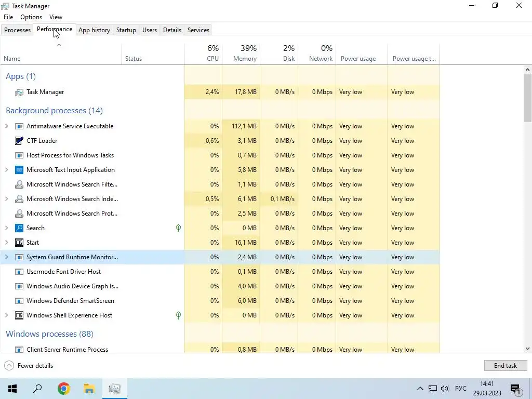Viewport: 532px width, 399px height.
Task: Click the Start process icon
Action: pyautogui.click(x=19, y=243)
